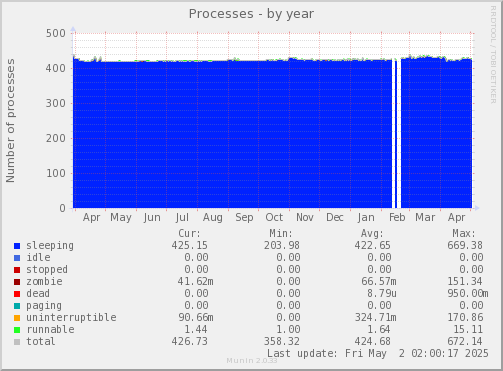Click total minimum value 358.32
The height and width of the screenshot is (371, 503).
[282, 341]
